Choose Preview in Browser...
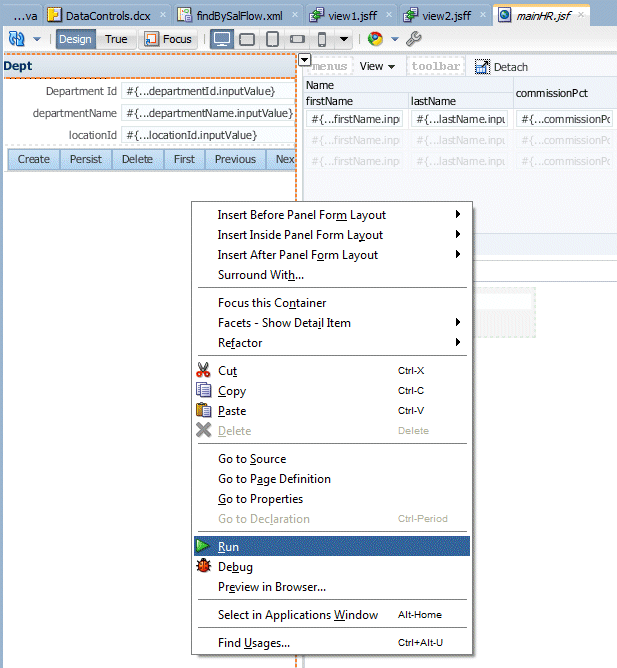 click(332, 587)
